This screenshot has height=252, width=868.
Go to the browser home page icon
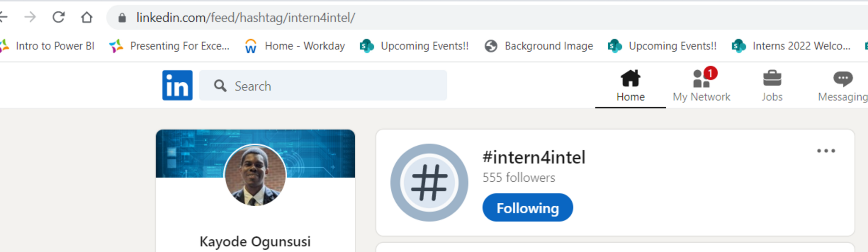click(87, 17)
